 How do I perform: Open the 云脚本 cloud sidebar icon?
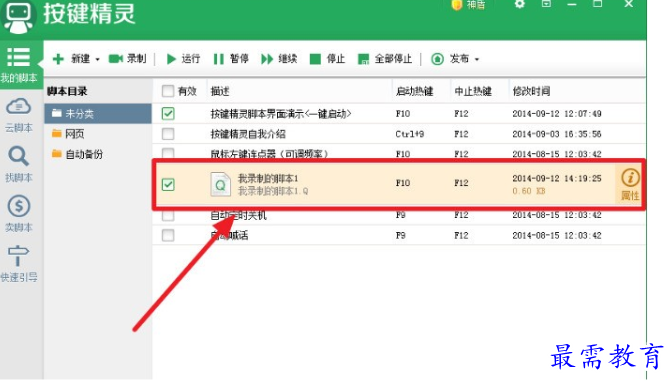tap(18, 114)
